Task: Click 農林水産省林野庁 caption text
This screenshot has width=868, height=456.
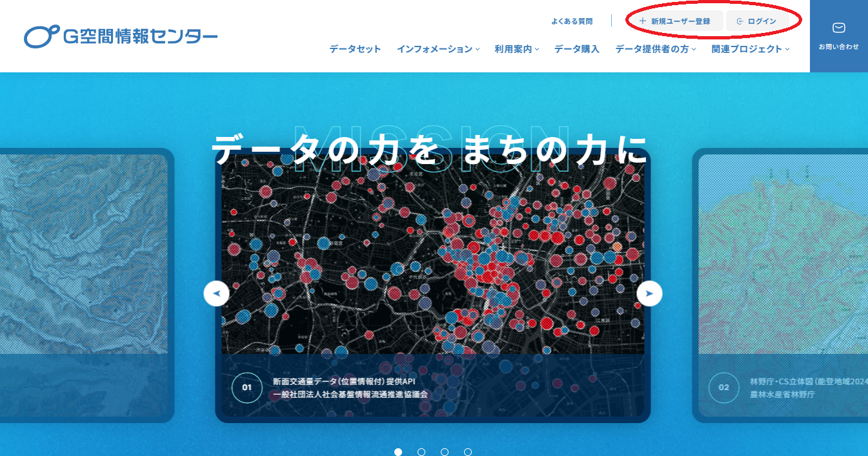Action: coord(783,394)
